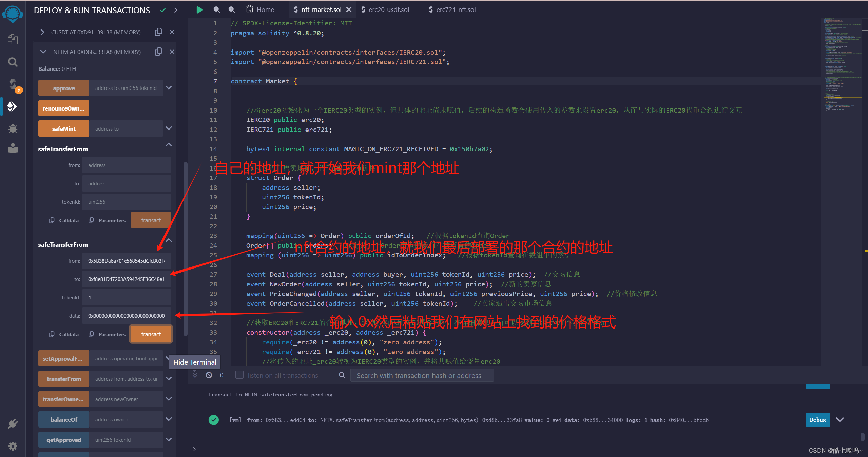Open the Plugin manager plug icon
868x457 pixels.
click(x=13, y=424)
